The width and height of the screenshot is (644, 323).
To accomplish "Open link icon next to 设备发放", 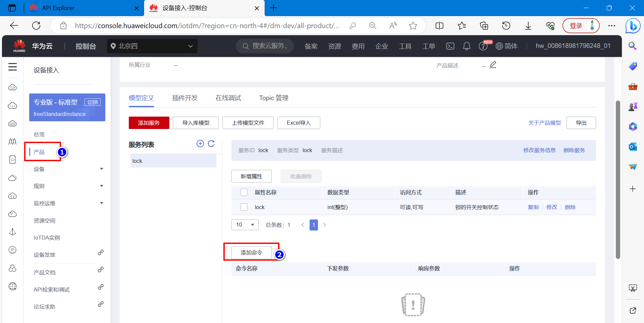I will pos(101,252).
